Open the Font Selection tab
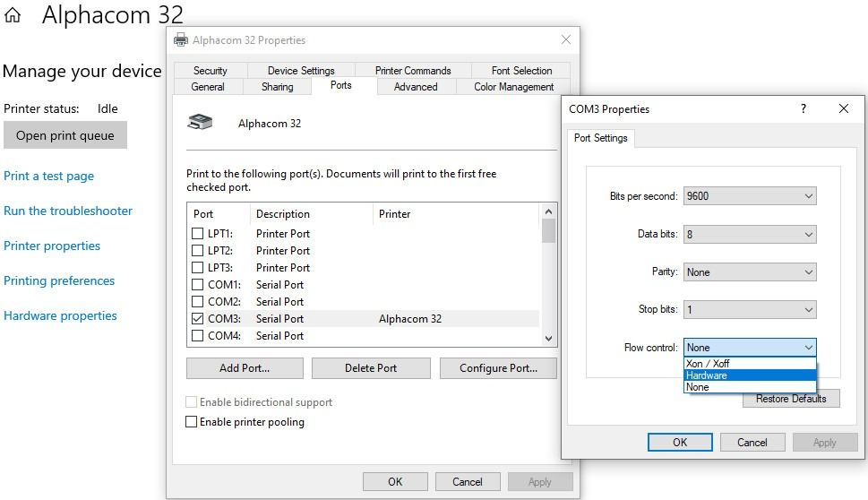This screenshot has width=868, height=500. [x=521, y=70]
